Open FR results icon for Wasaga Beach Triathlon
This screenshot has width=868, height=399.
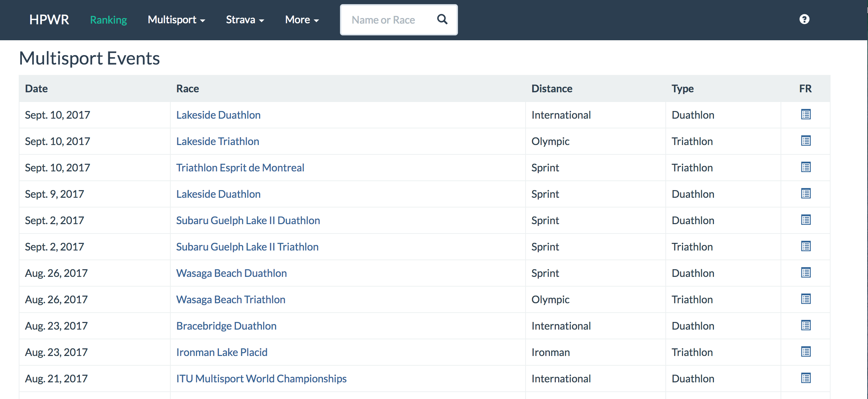click(806, 299)
